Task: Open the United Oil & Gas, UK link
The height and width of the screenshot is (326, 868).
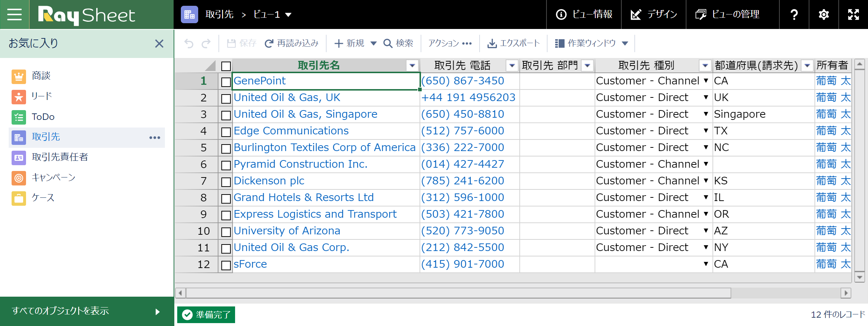Action: [287, 97]
